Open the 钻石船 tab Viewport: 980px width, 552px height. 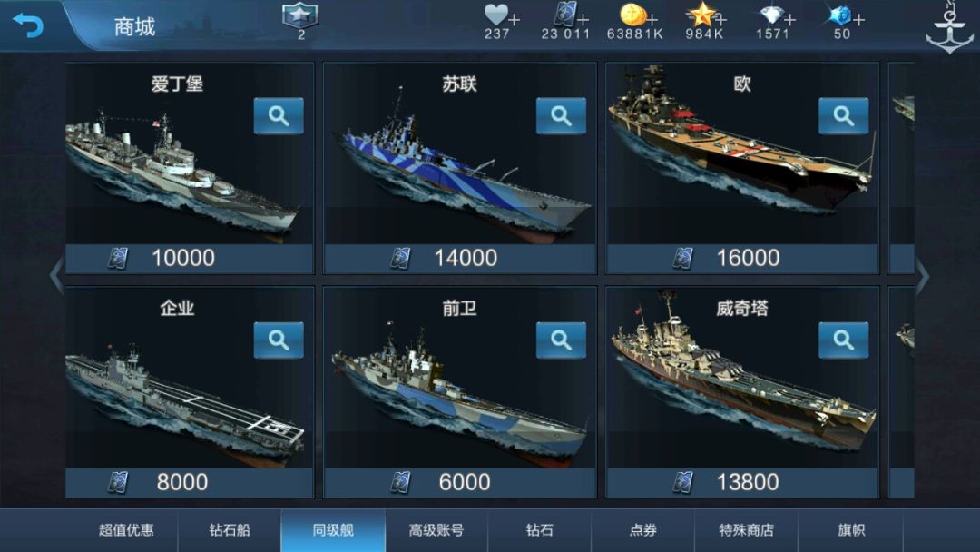[230, 530]
